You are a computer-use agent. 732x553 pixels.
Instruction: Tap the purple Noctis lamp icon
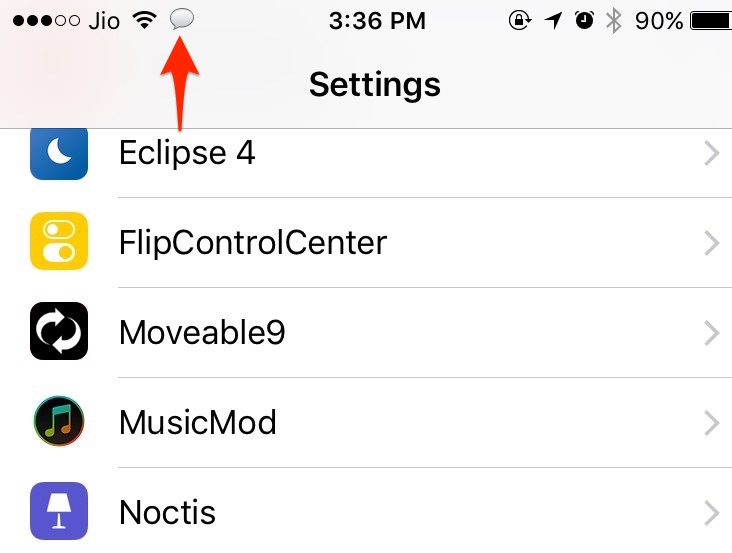59,511
